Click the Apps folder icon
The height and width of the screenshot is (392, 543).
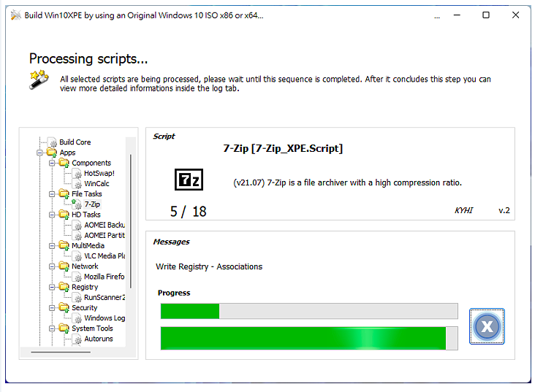(53, 153)
